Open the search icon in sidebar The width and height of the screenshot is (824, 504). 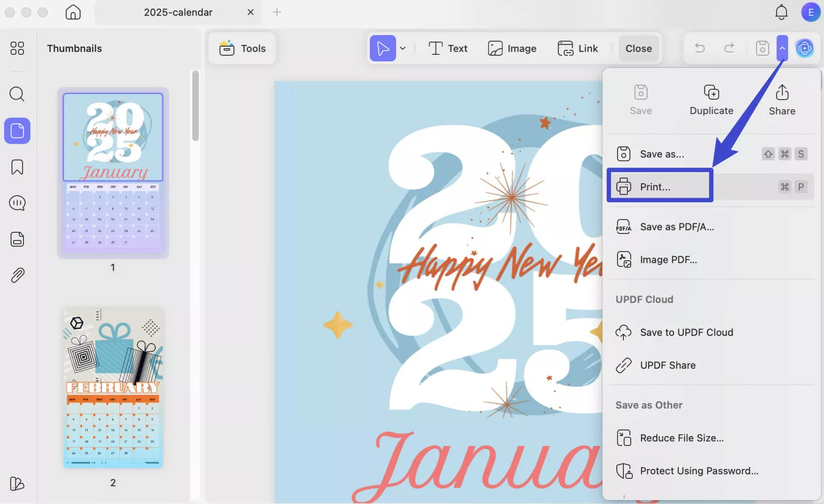17,94
